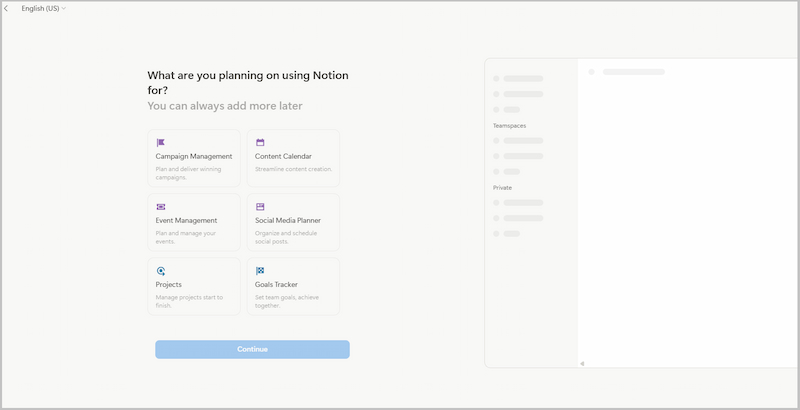Click the Continue button
The image size is (800, 410).
(253, 349)
